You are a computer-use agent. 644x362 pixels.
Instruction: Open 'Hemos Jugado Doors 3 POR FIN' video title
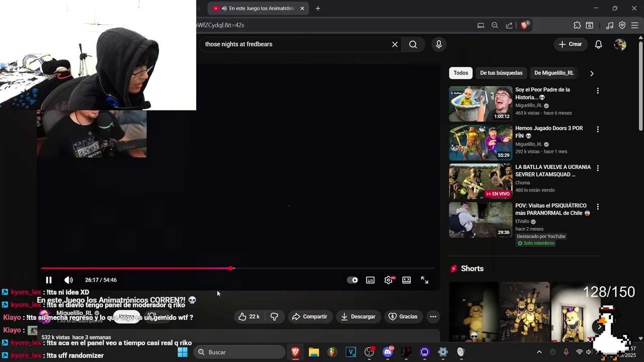pos(549,132)
